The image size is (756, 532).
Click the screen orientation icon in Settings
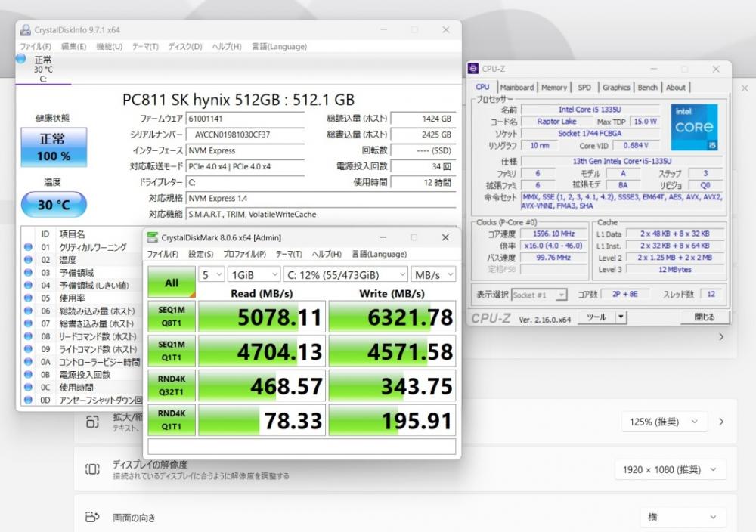[92, 518]
